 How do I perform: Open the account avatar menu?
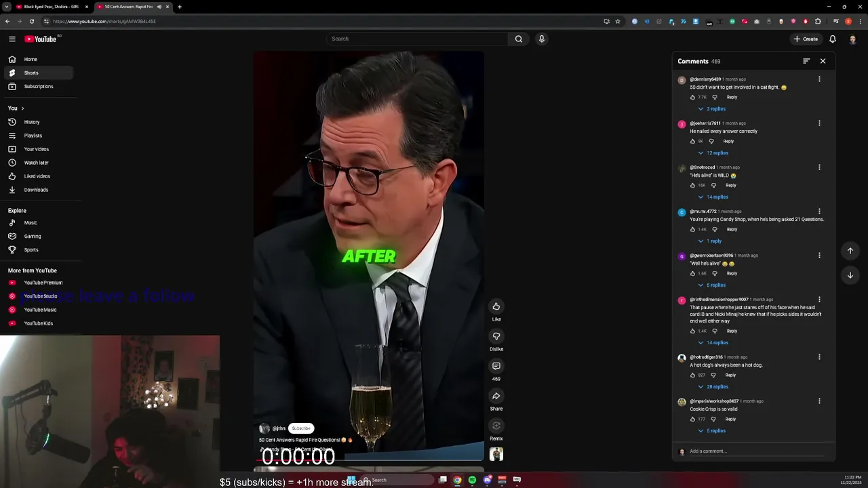tap(852, 39)
